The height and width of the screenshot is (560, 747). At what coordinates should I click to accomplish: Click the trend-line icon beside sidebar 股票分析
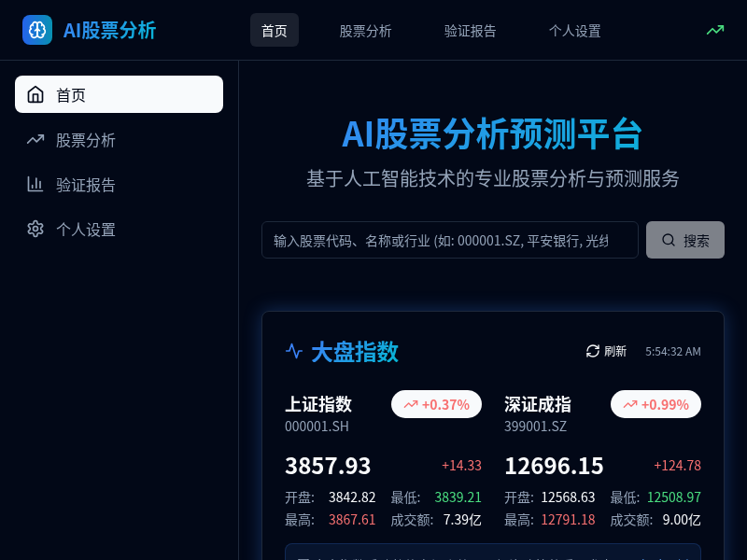pos(35,139)
